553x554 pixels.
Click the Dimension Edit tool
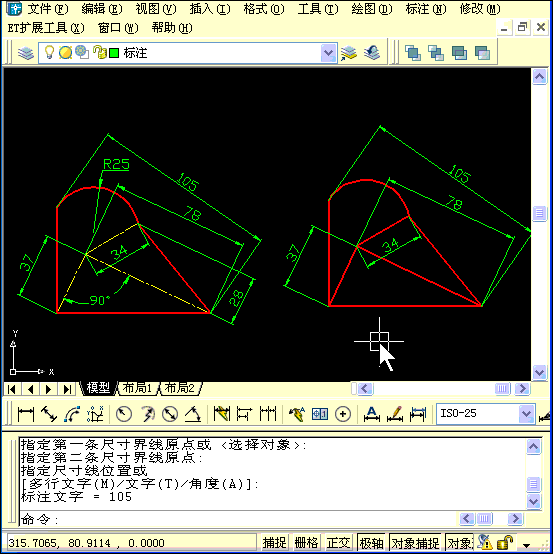372,414
